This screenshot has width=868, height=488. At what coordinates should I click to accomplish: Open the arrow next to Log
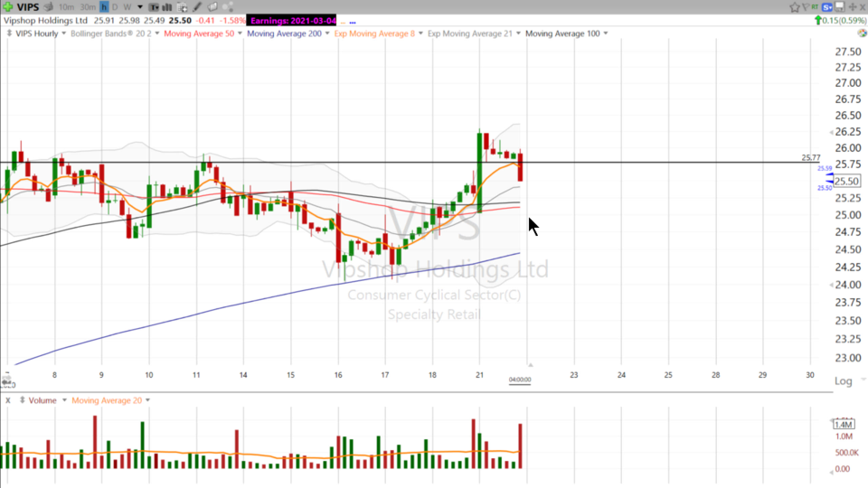tap(863, 380)
